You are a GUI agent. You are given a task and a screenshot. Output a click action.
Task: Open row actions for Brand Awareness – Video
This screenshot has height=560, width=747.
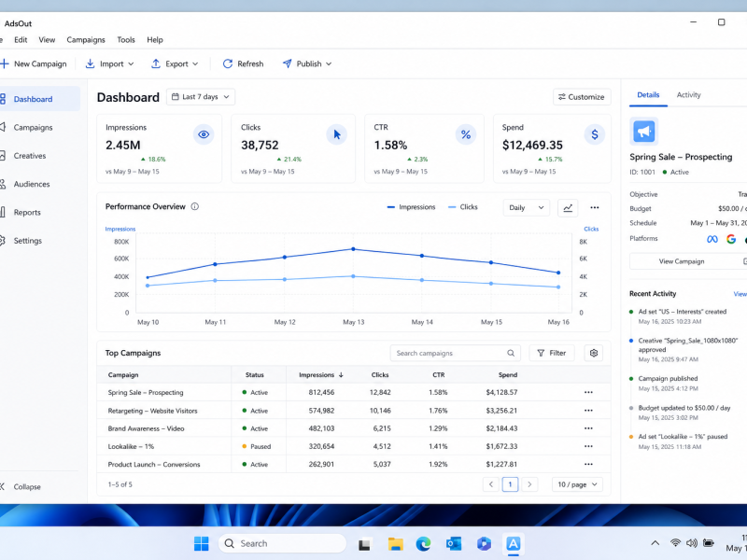click(588, 428)
